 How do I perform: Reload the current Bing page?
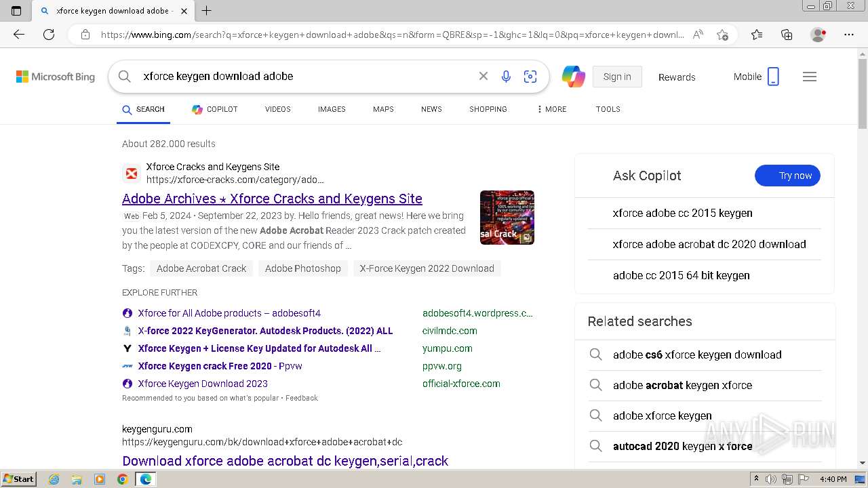[49, 35]
